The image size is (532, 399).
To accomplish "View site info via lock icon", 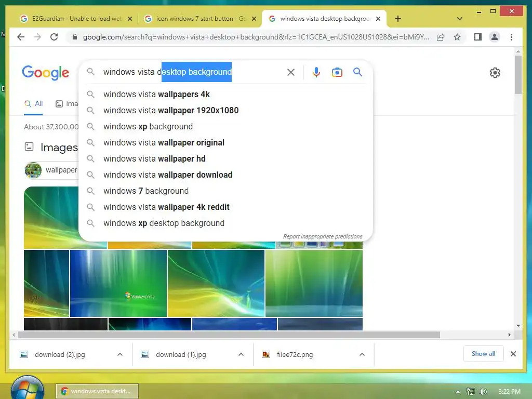I will tap(75, 37).
